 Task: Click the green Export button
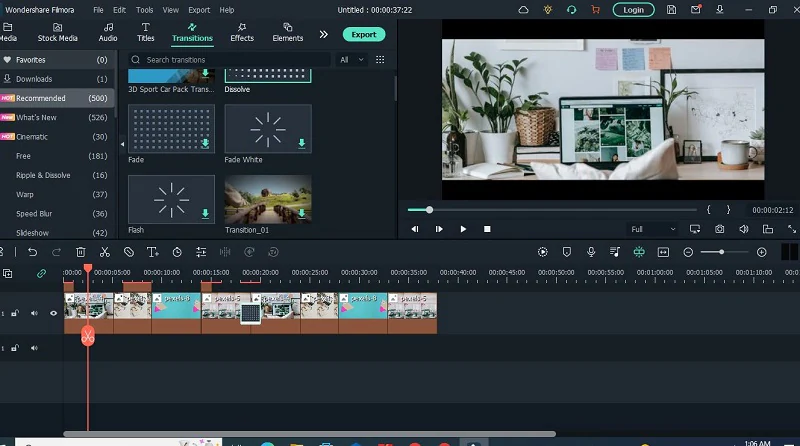(364, 34)
